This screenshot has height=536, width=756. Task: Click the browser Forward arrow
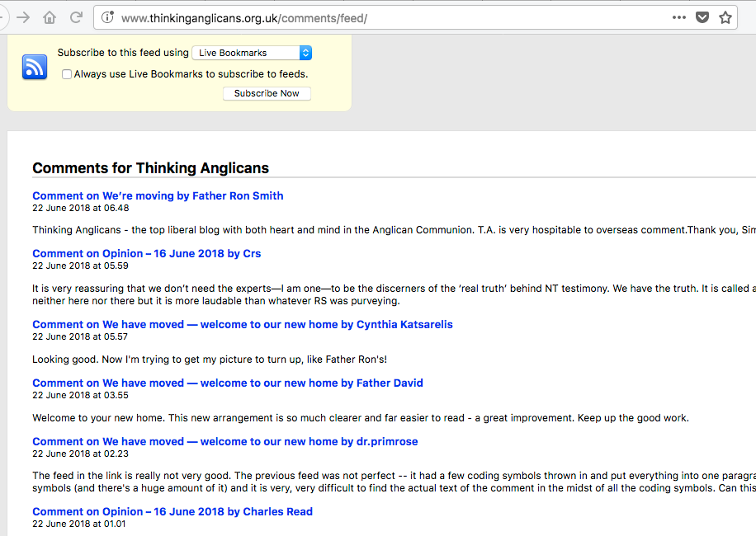click(22, 18)
